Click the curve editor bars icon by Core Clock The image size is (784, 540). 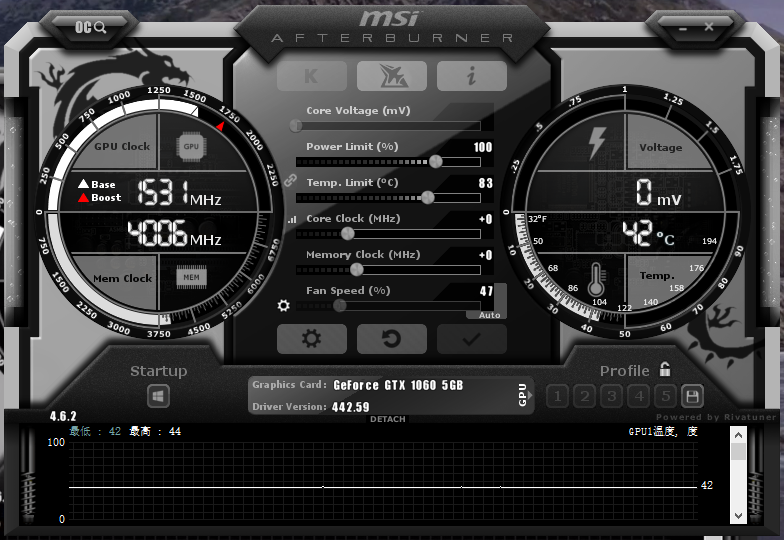click(x=292, y=220)
